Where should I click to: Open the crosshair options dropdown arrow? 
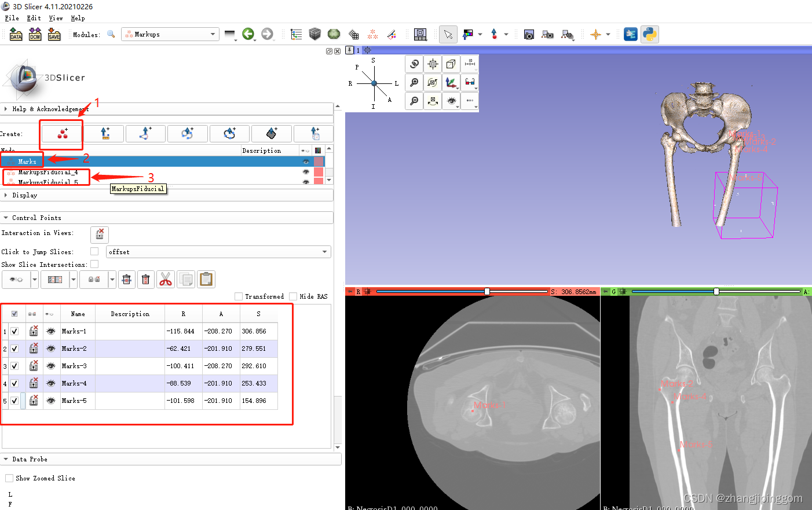[608, 34]
